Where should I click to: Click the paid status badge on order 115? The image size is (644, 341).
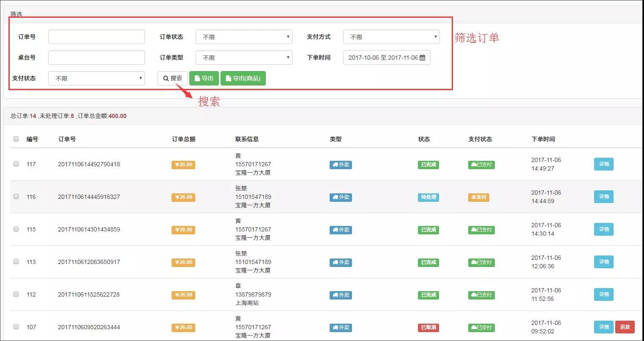click(x=481, y=230)
